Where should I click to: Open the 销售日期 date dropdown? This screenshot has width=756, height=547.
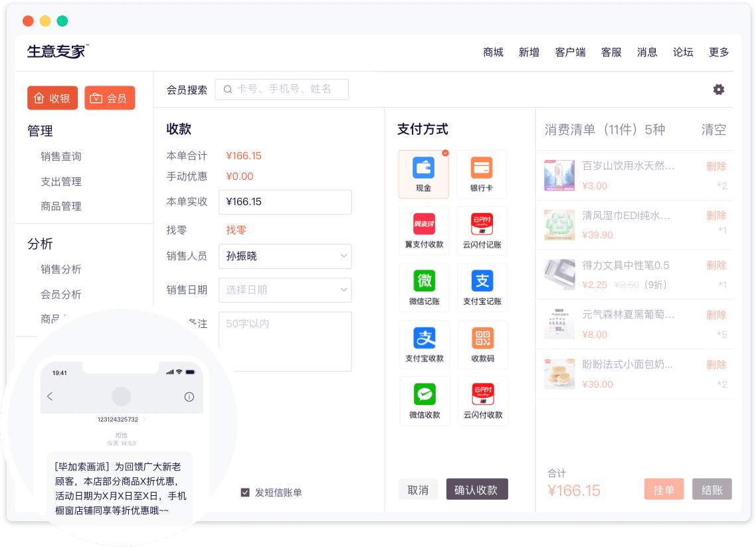click(285, 290)
